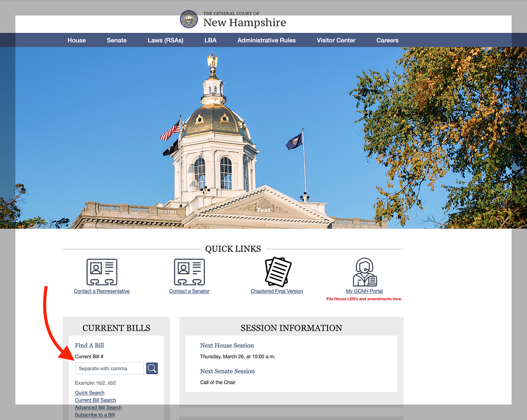Click the New Hampshire site title
Image resolution: width=527 pixels, height=420 pixels.
[x=245, y=22]
